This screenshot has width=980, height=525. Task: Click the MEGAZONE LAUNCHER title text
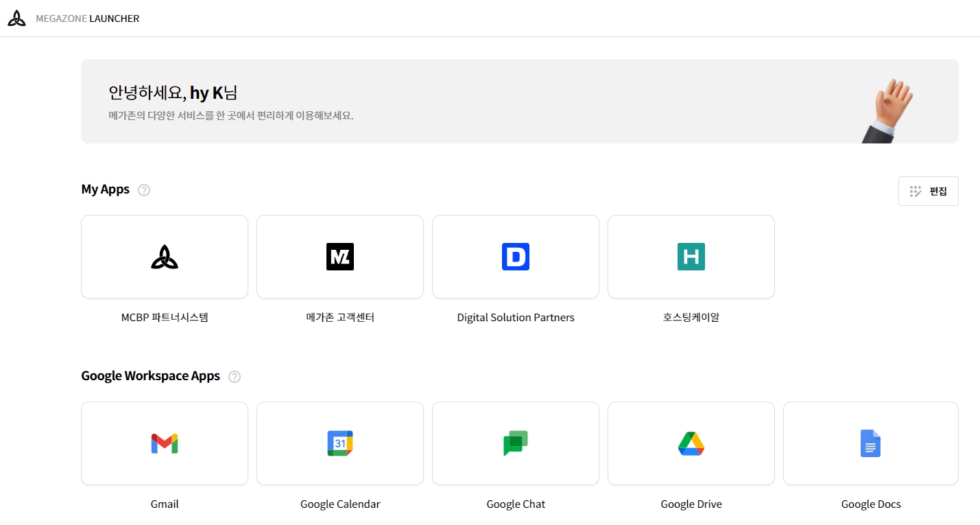pos(88,19)
